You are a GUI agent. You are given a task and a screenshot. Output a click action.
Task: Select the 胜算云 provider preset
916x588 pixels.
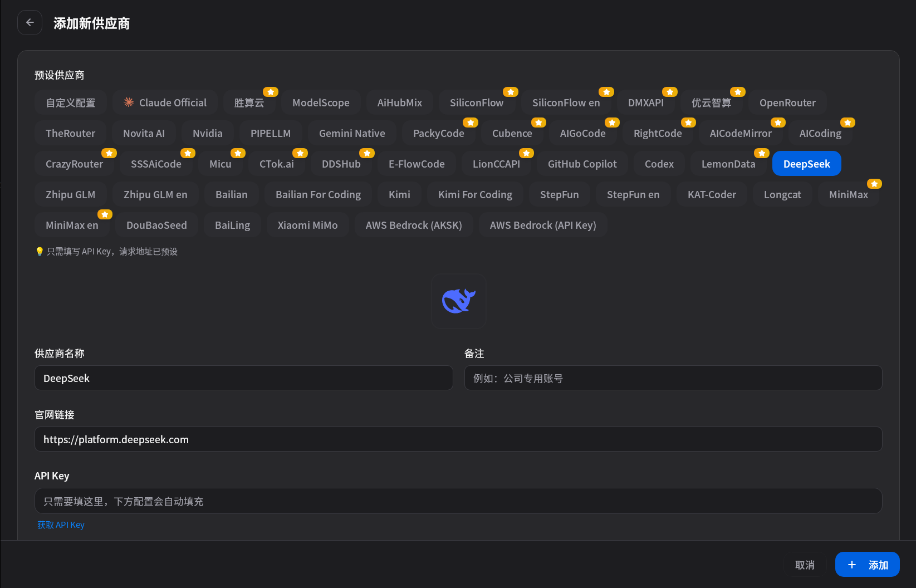coord(249,102)
